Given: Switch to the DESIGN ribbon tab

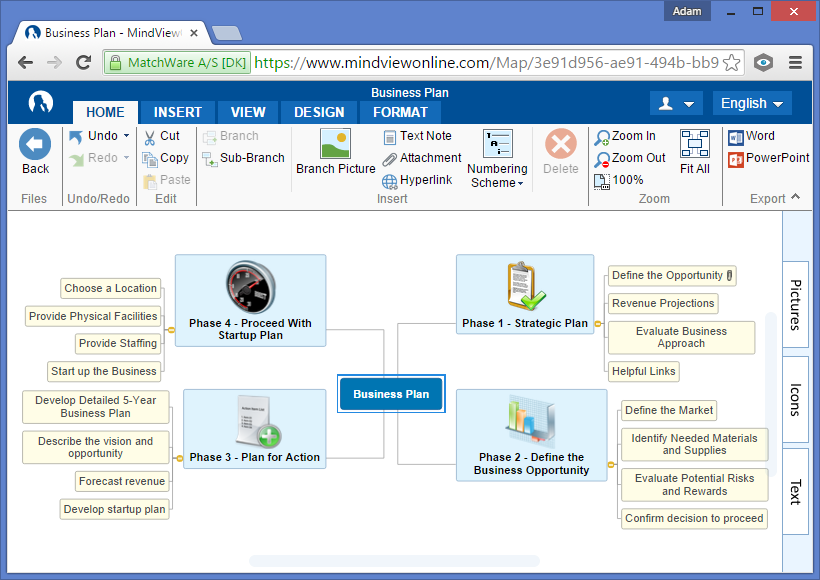Looking at the screenshot, I should [x=319, y=112].
